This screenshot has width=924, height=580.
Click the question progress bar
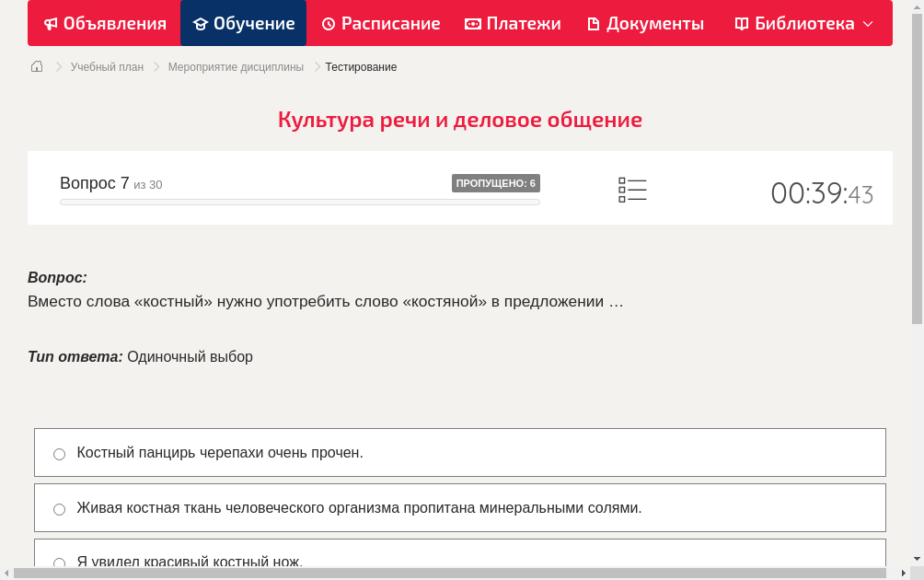tap(299, 202)
